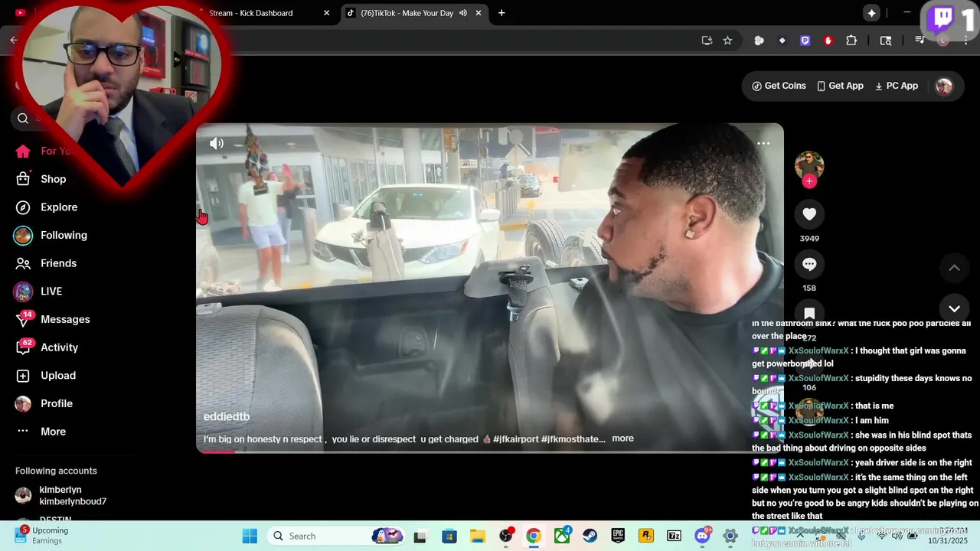
Task: Follow creator with red plus badge
Action: tap(809, 181)
